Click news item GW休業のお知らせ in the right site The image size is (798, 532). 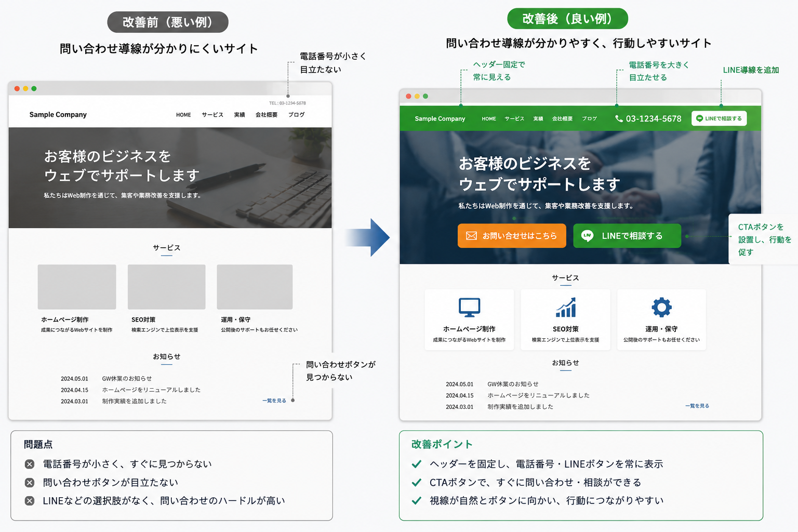click(x=513, y=384)
